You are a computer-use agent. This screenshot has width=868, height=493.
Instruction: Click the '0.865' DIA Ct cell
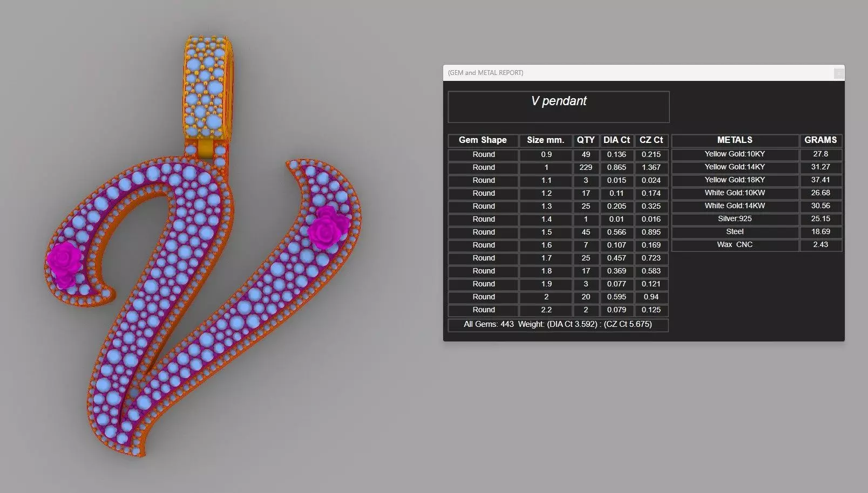tap(617, 168)
